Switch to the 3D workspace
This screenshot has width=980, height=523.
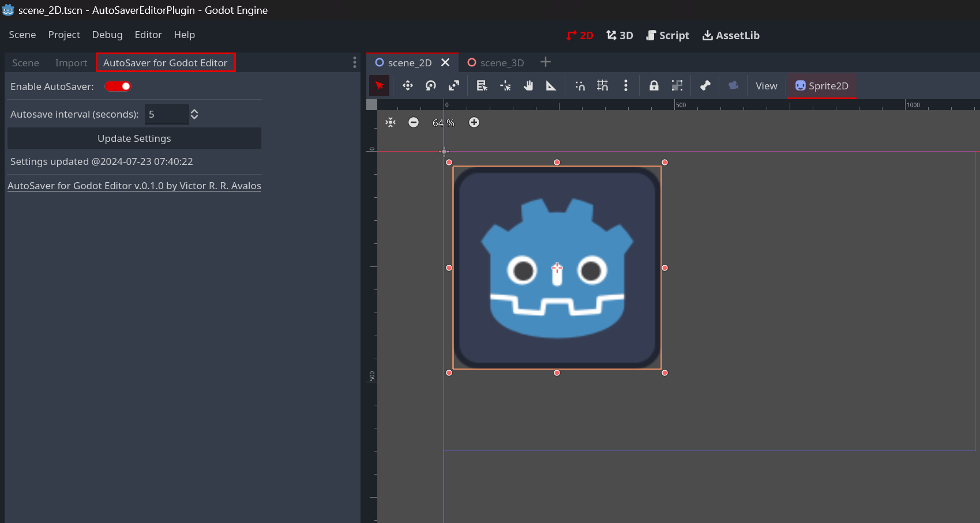point(619,35)
